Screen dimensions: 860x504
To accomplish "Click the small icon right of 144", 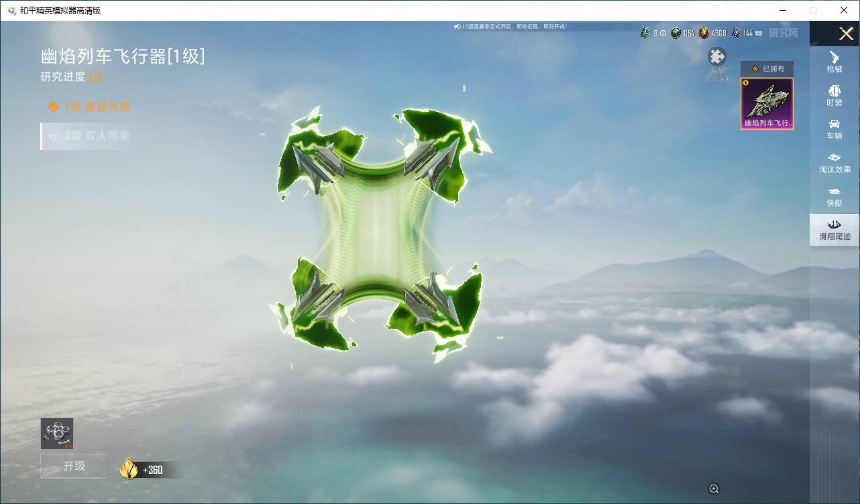I will 759,33.
